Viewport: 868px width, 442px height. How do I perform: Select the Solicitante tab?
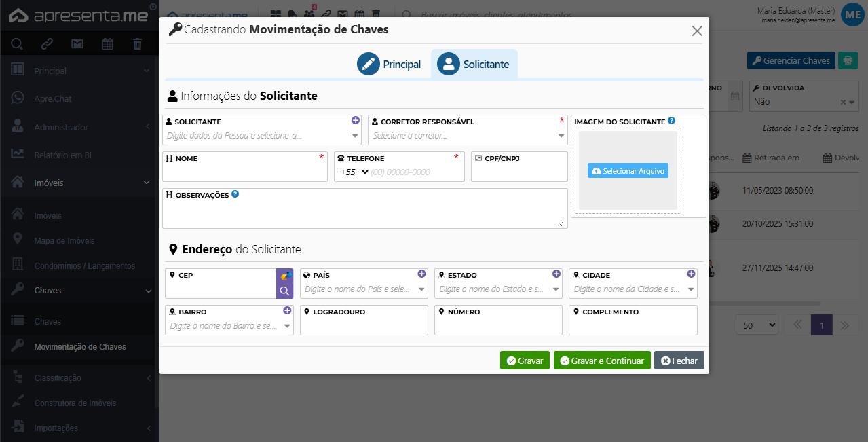coord(474,65)
